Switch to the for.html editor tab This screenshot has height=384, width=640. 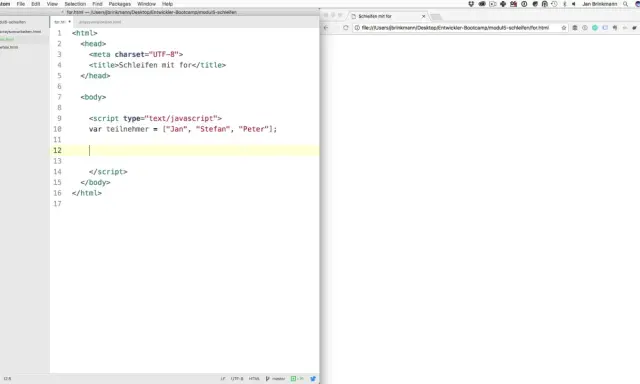pyautogui.click(x=62, y=22)
